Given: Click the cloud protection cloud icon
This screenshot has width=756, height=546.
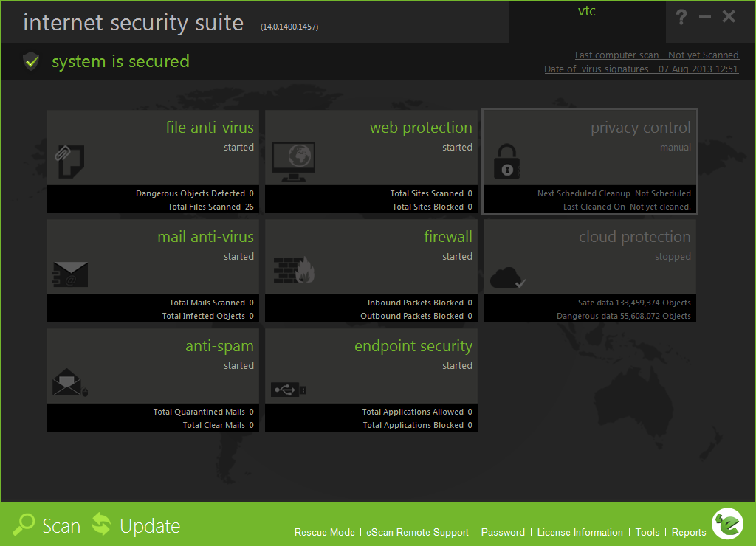Looking at the screenshot, I should coord(508,277).
